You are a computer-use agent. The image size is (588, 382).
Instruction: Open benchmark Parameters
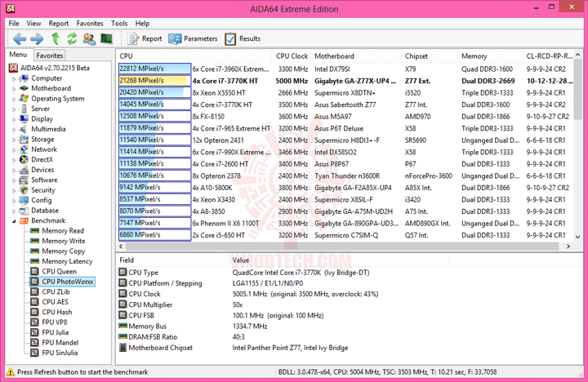click(x=193, y=38)
